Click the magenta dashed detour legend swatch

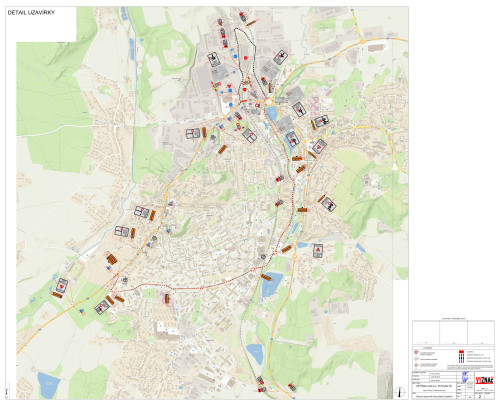tap(461, 361)
